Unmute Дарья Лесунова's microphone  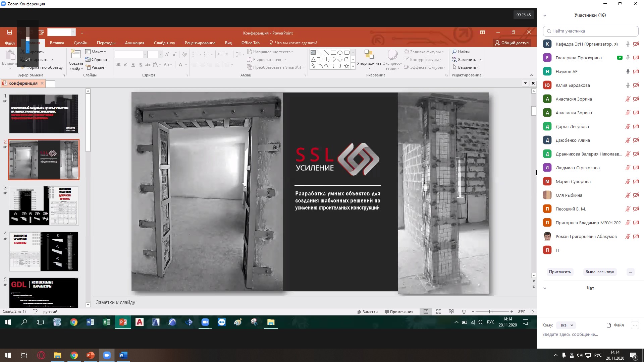(628, 126)
